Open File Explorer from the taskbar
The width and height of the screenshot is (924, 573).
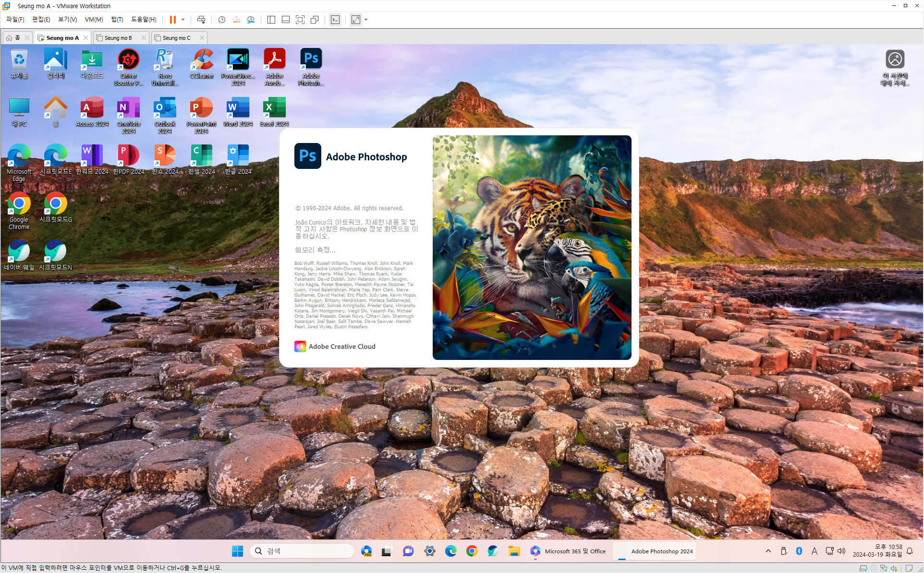point(514,551)
